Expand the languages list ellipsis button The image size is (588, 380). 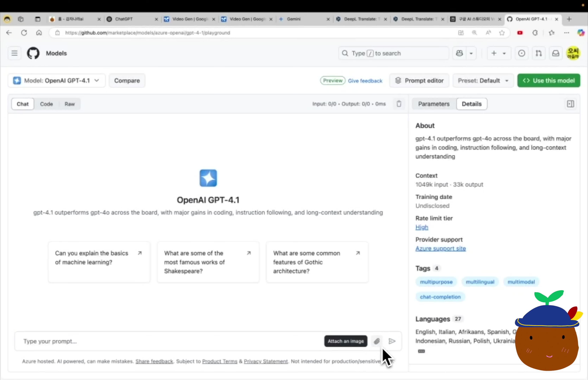tap(421, 351)
